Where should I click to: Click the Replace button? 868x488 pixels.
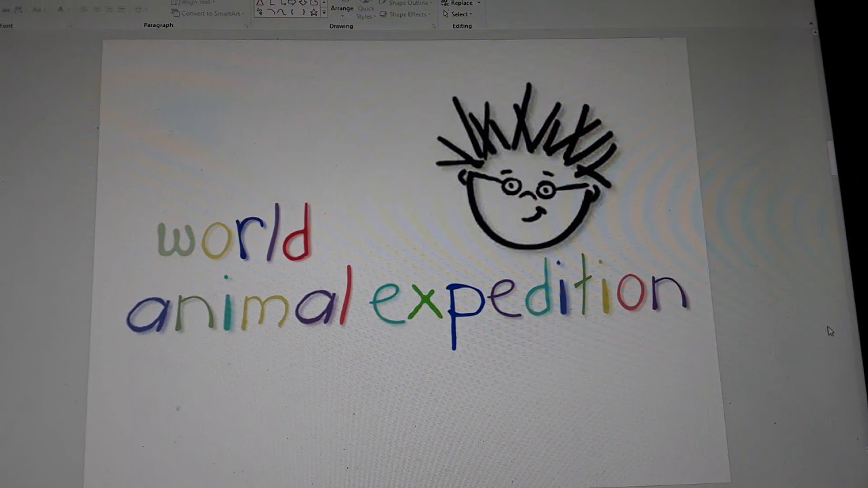(x=462, y=3)
